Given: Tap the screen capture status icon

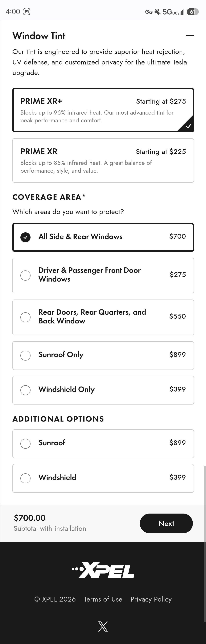Looking at the screenshot, I should pos(27,12).
